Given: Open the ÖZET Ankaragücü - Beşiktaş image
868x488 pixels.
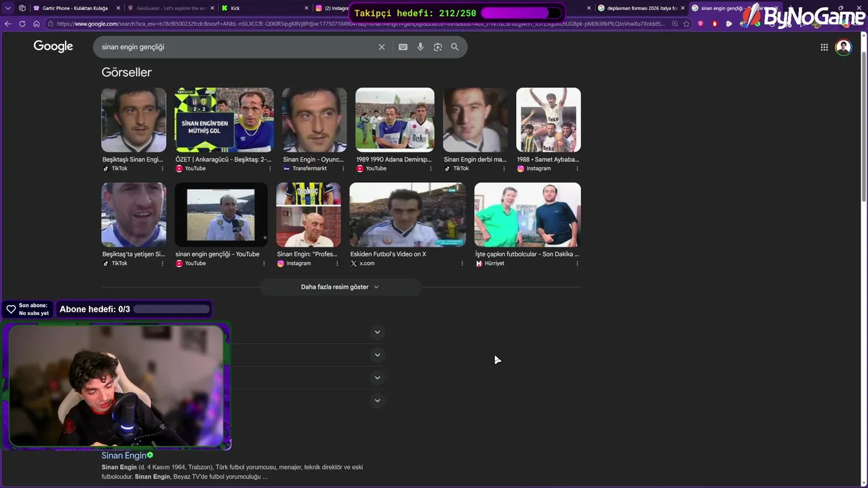Looking at the screenshot, I should point(224,120).
